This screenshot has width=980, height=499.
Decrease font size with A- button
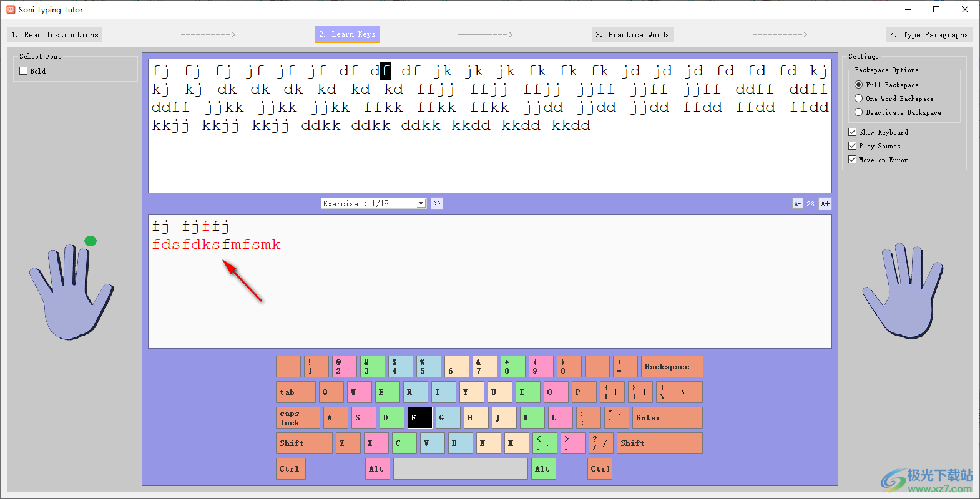click(797, 204)
